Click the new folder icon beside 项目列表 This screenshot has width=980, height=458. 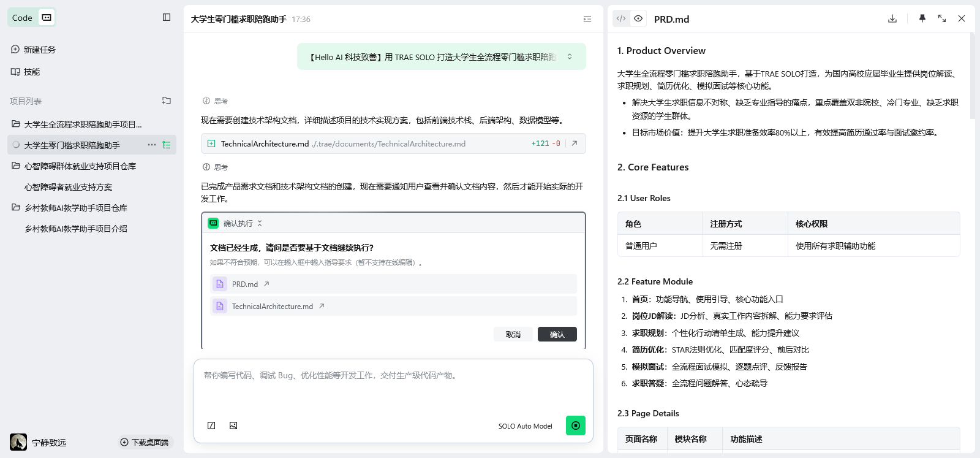[x=167, y=101]
